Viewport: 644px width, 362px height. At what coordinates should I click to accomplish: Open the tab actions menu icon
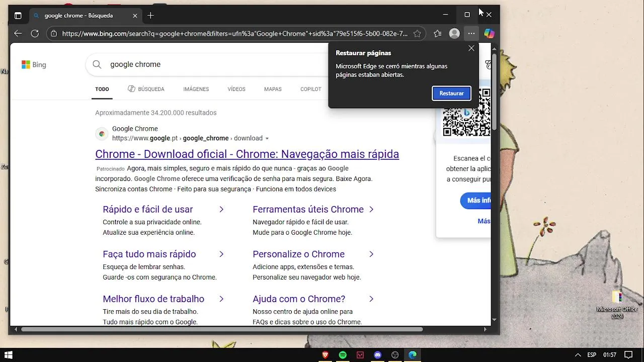[18, 16]
